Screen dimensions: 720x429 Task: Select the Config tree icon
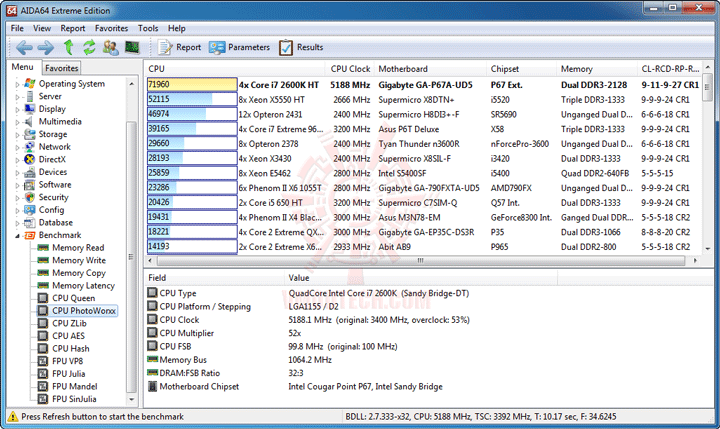pos(30,210)
